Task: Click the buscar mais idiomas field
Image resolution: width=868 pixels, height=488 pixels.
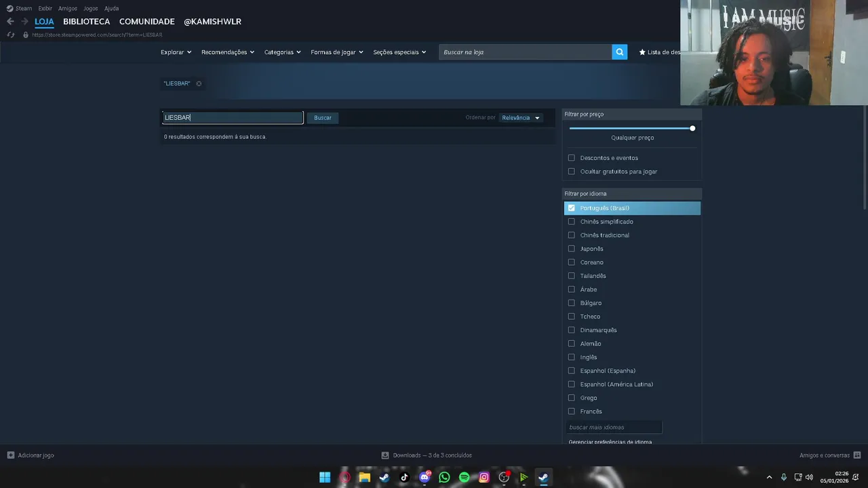Action: point(614,427)
